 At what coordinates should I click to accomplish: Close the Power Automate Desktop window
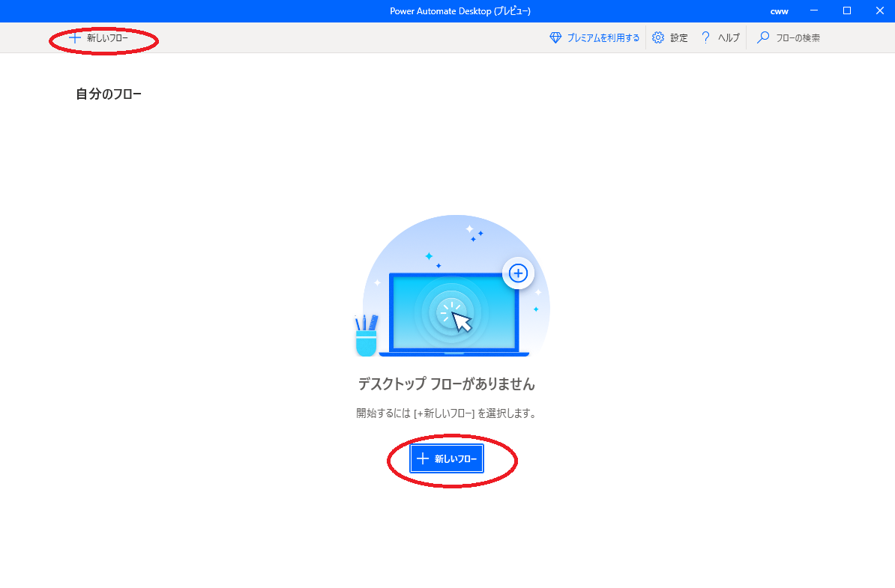click(880, 10)
